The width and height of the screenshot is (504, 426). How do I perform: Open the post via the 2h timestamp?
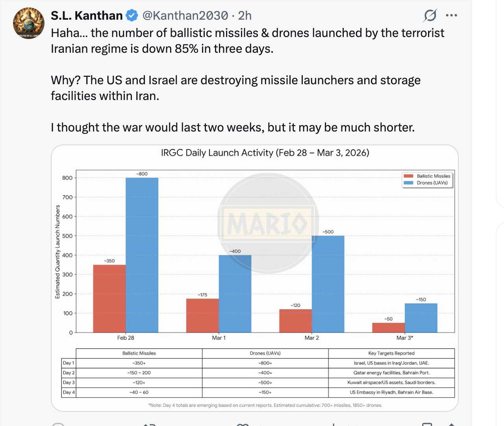tap(245, 16)
